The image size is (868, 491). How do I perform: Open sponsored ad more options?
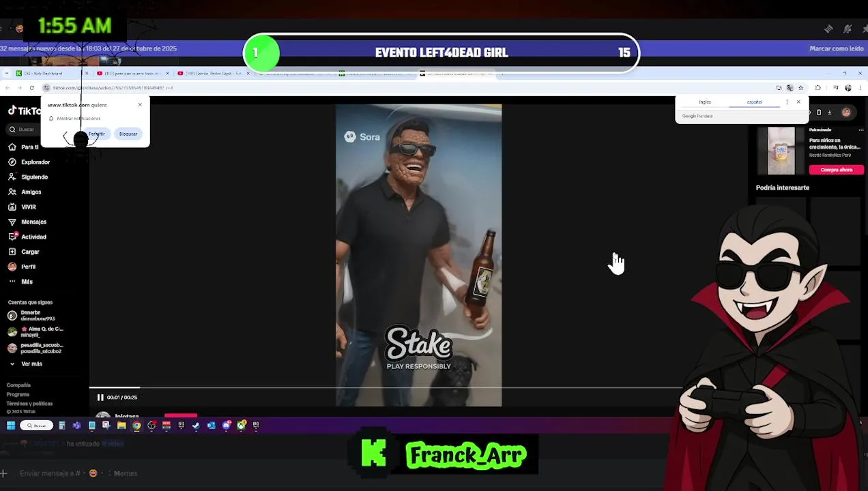tap(860, 130)
